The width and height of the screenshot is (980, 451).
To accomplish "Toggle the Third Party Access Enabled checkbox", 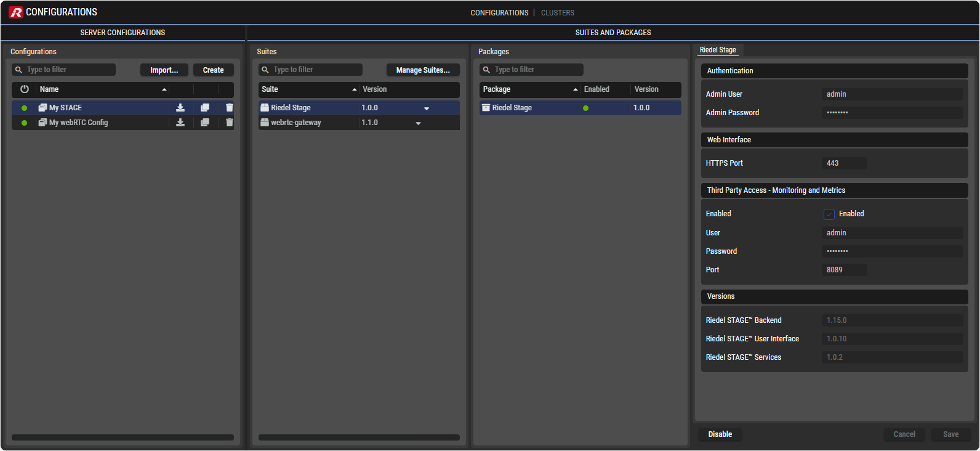I will click(829, 214).
